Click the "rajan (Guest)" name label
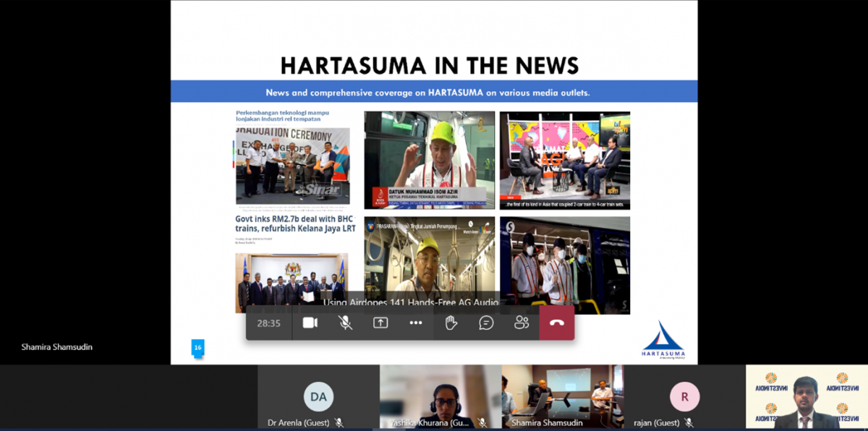 click(x=655, y=423)
